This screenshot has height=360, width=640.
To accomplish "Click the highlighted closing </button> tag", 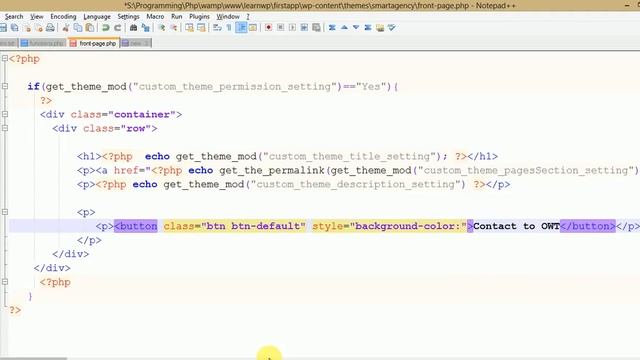I will point(588,226).
